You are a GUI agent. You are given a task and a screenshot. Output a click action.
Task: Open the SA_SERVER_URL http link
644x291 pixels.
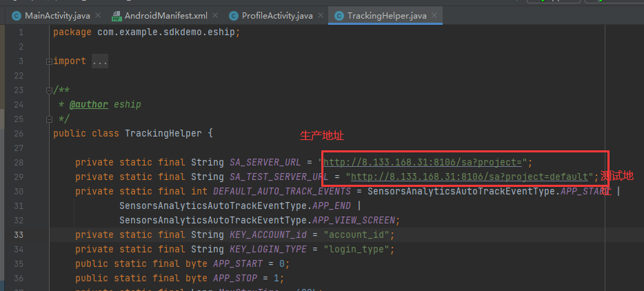pos(423,162)
